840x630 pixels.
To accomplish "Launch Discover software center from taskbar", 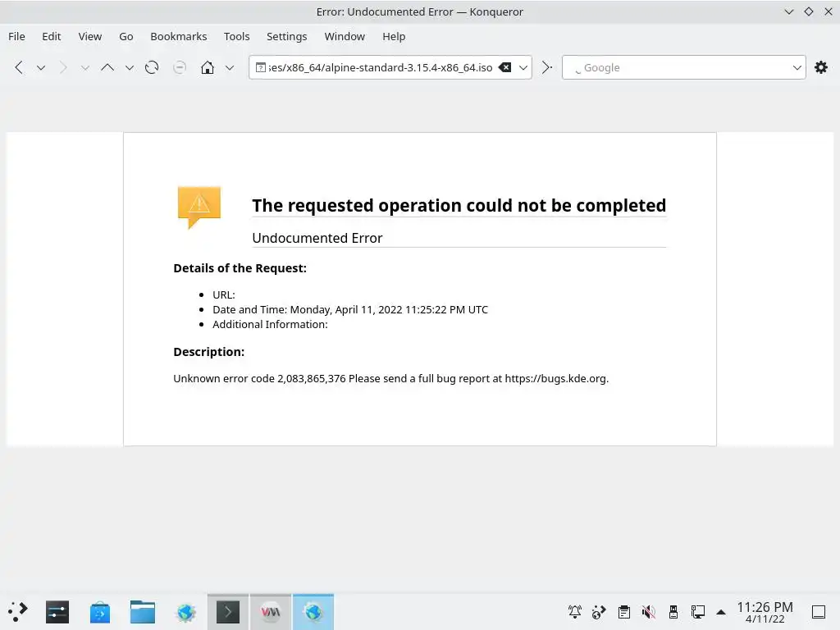I will pos(100,612).
